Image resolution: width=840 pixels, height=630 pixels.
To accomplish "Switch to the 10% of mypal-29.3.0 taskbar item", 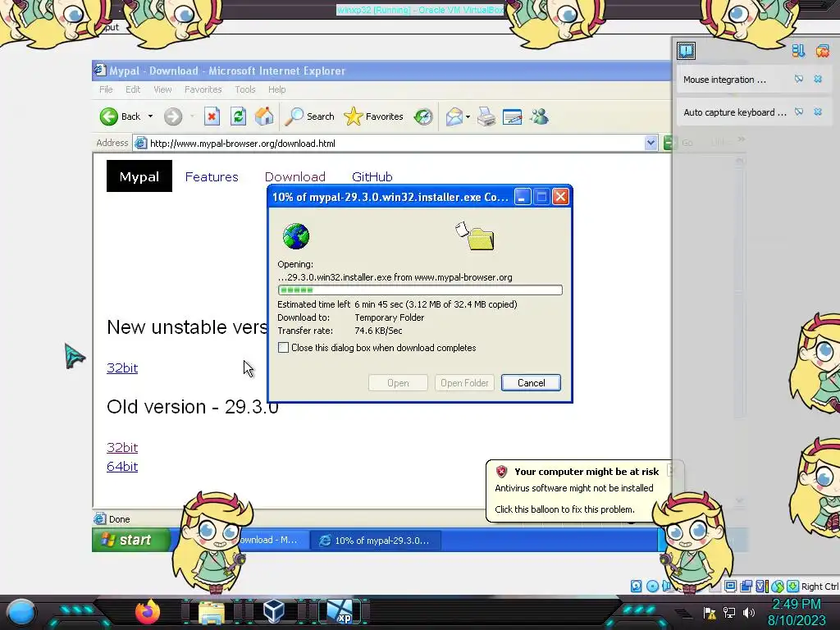I will coord(377,541).
